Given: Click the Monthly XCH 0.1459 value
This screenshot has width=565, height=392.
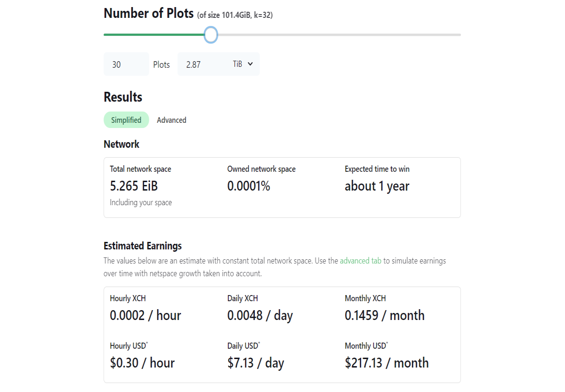Looking at the screenshot, I should (x=385, y=315).
